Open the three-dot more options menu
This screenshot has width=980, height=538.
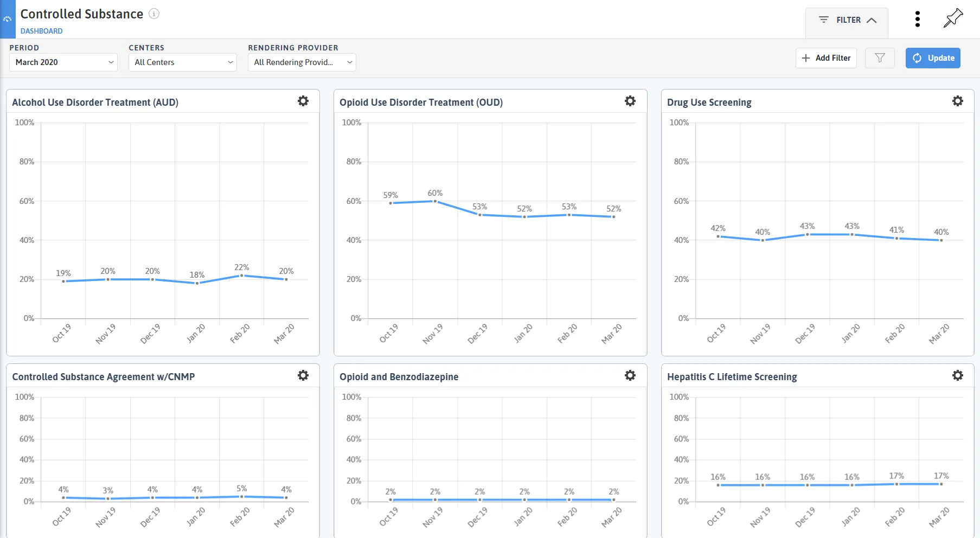click(x=918, y=19)
